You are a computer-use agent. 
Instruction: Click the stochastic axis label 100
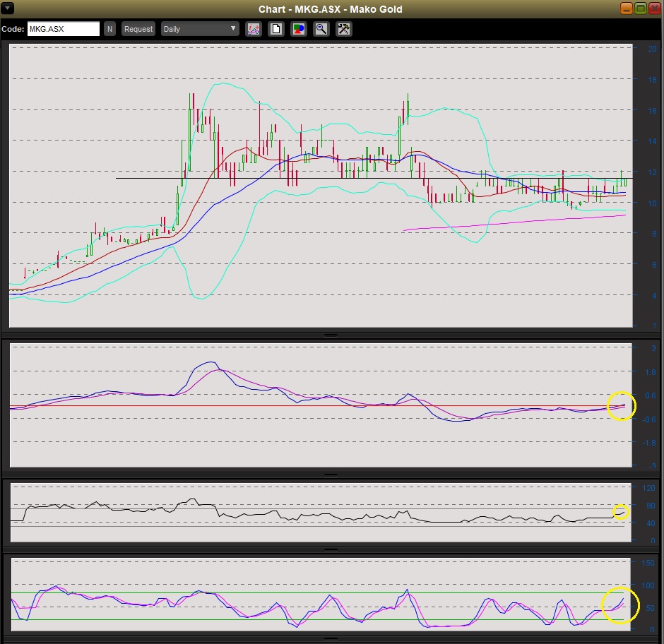[648, 585]
